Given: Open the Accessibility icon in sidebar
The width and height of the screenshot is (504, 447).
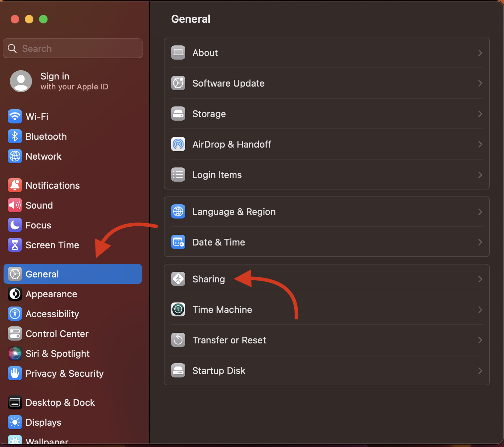Looking at the screenshot, I should (15, 314).
